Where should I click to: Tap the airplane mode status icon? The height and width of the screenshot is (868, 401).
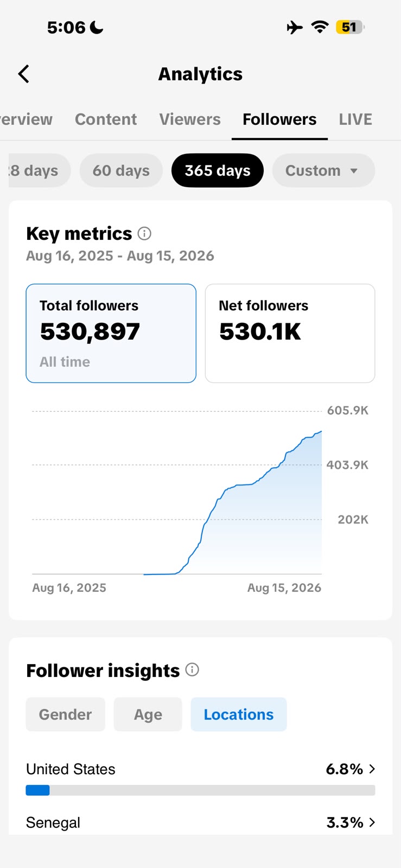295,27
